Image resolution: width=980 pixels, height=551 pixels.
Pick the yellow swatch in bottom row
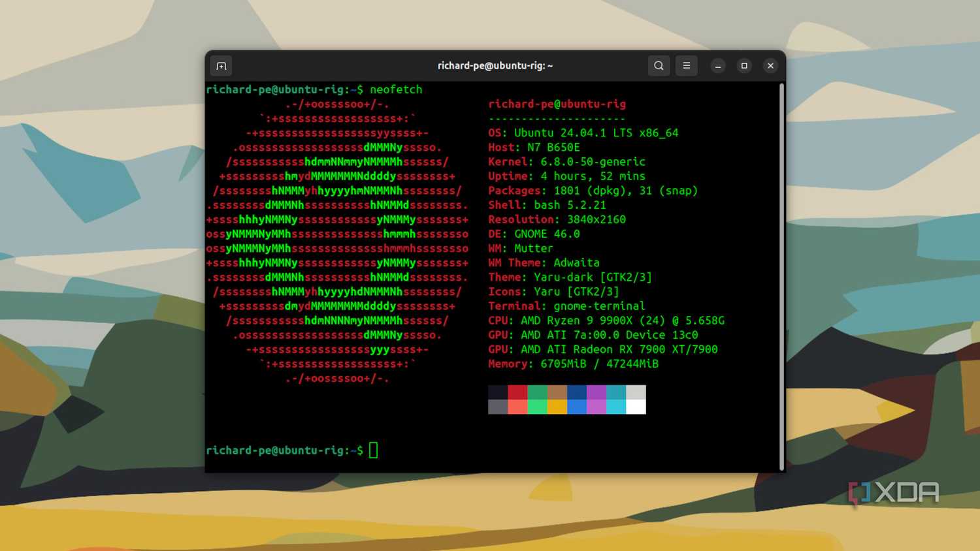[557, 407]
